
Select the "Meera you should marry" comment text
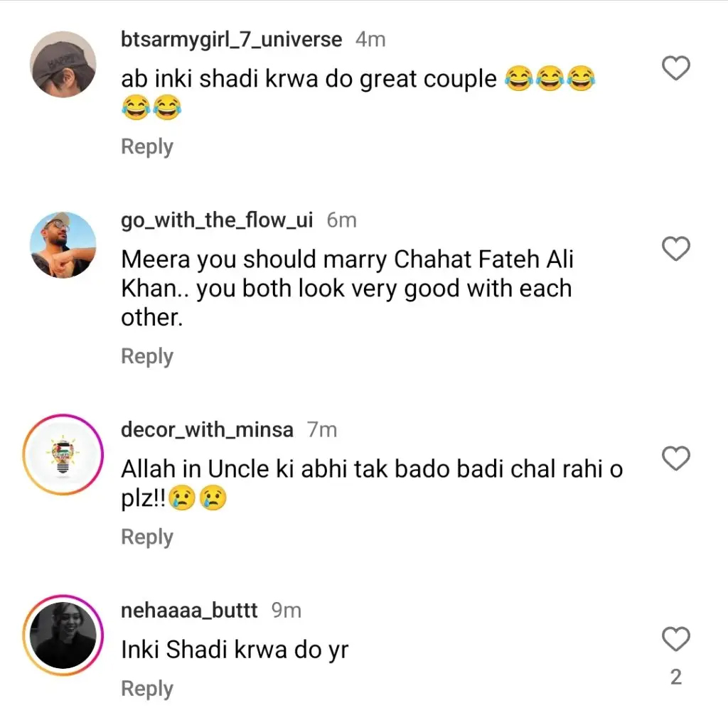(x=347, y=289)
